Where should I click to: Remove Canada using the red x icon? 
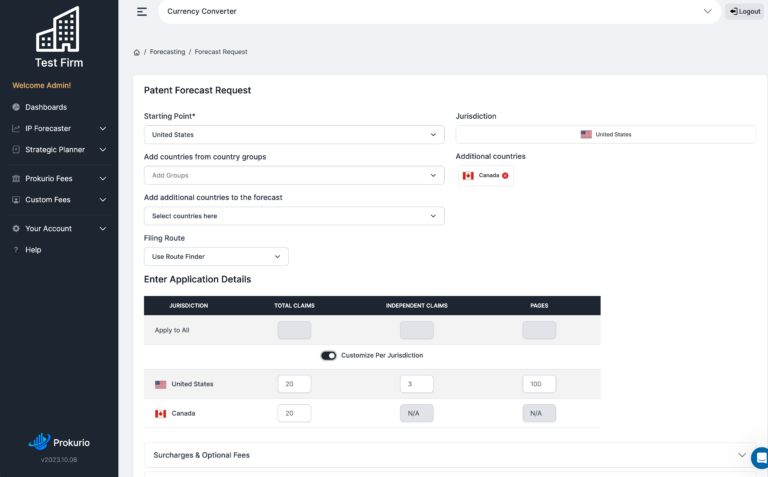pos(505,175)
